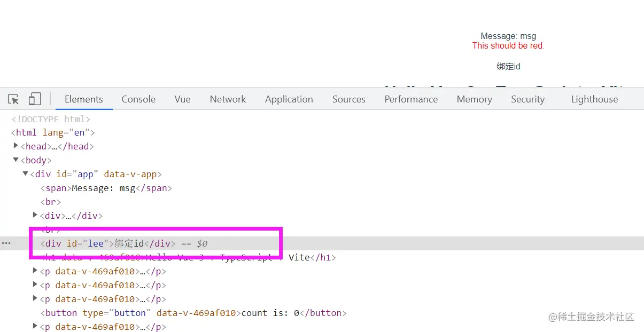644x332 pixels.
Task: Open the ellipsis actions for selected node
Action: coord(6,243)
